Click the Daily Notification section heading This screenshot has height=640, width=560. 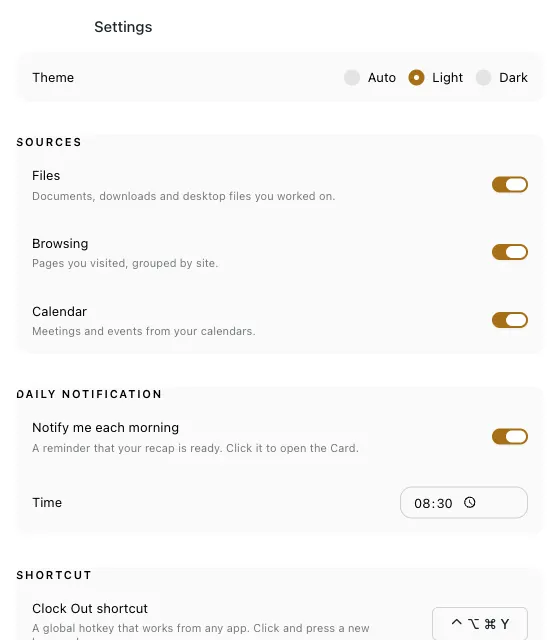89,394
